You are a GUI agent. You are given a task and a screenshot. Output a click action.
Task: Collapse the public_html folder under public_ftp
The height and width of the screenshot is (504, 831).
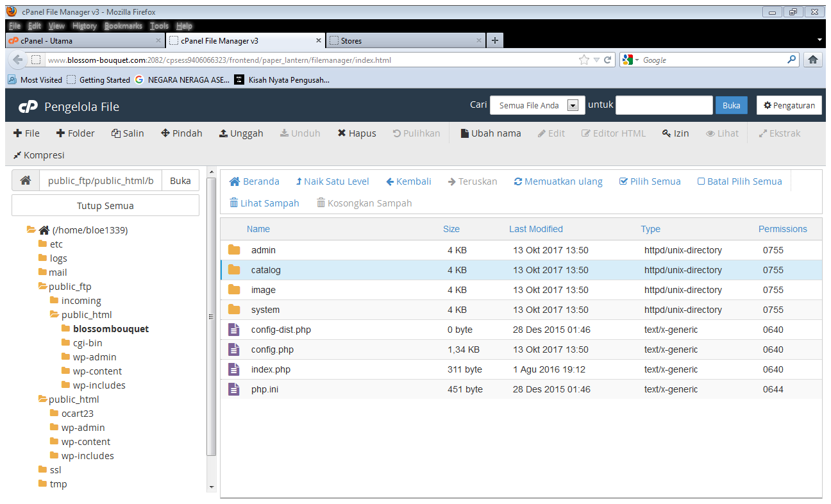(x=55, y=315)
